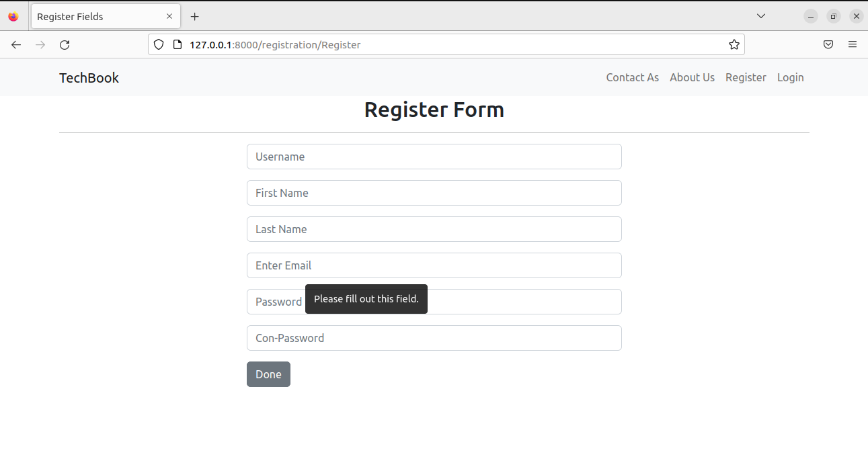Screen dimensions: 868x471
Task: Click inside the Username field
Action: (x=434, y=157)
